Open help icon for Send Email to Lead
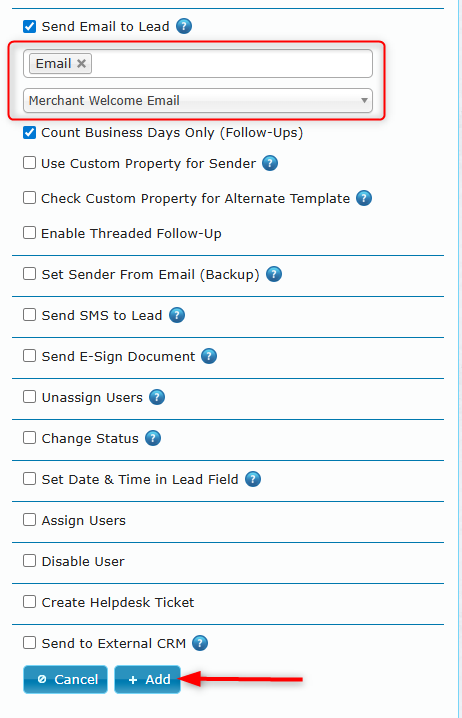The image size is (462, 718). pyautogui.click(x=184, y=26)
